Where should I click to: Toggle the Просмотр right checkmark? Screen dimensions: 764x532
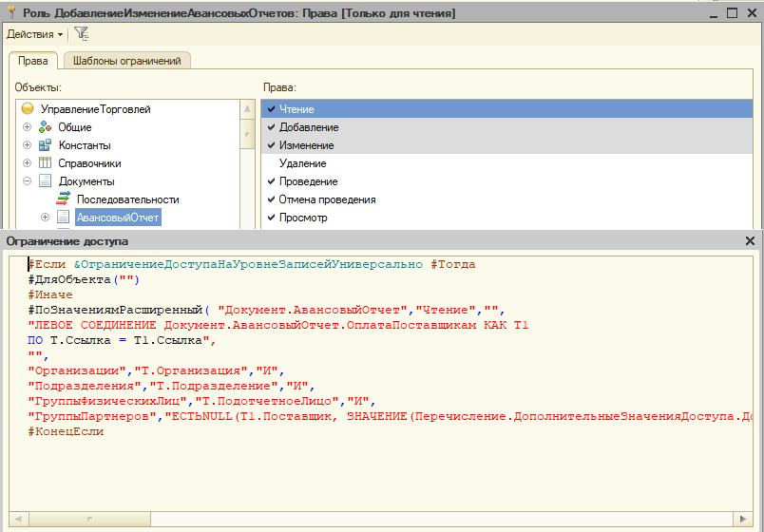[x=272, y=218]
